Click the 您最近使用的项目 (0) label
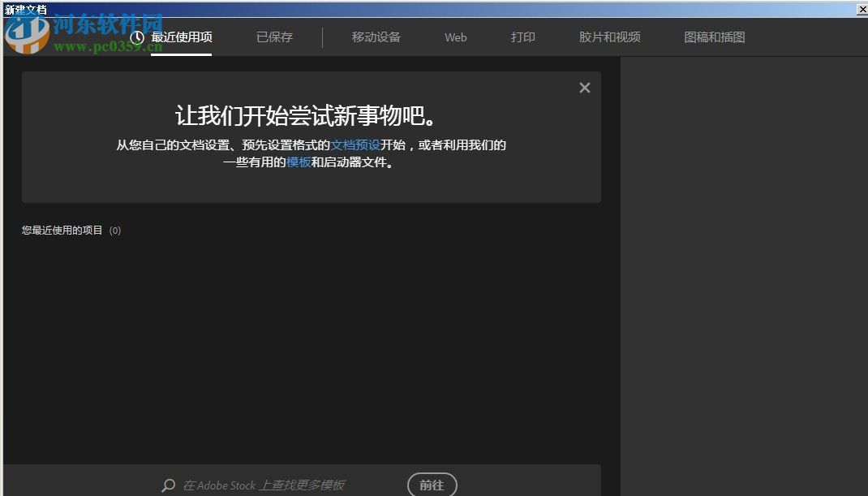This screenshot has width=868, height=496. (70, 230)
